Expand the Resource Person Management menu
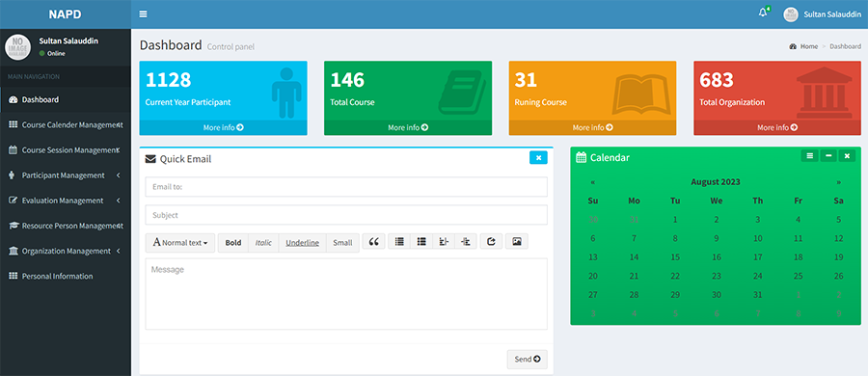868x376 pixels. (66, 226)
